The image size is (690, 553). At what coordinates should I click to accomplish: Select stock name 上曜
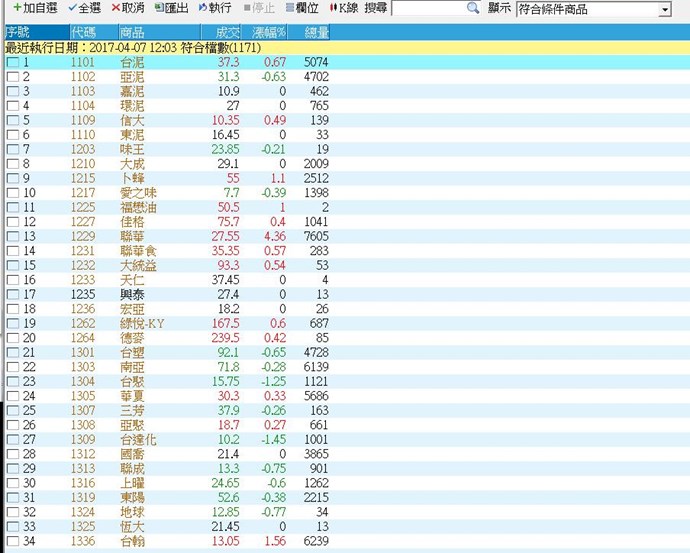coord(132,483)
